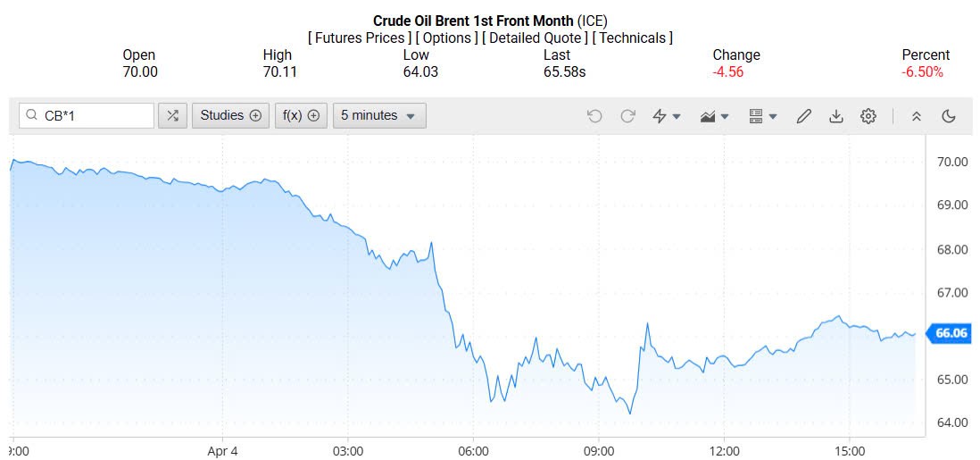Download the chart image
The image size is (980, 460).
[x=836, y=116]
